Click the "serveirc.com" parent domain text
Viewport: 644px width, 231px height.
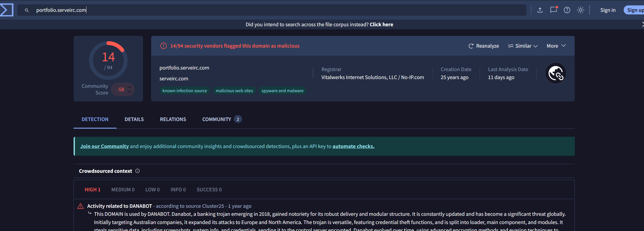(x=174, y=79)
